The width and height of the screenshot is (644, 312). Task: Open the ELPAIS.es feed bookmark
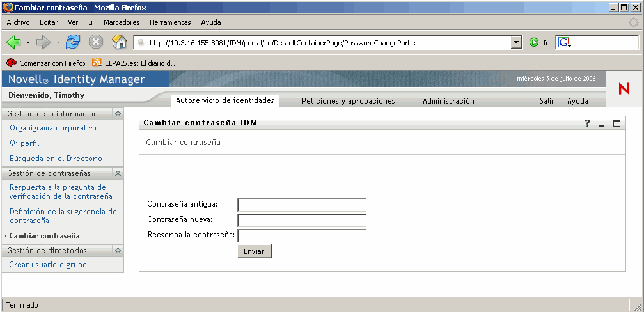coord(135,63)
